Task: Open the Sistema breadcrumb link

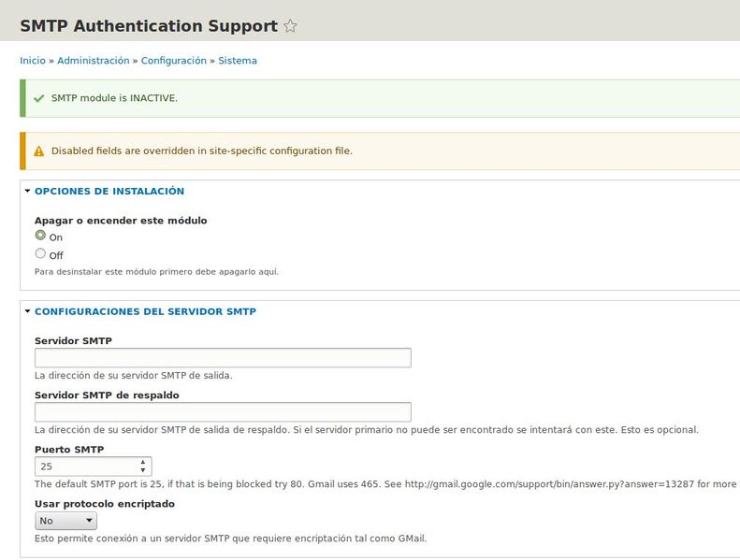Action: click(x=238, y=61)
